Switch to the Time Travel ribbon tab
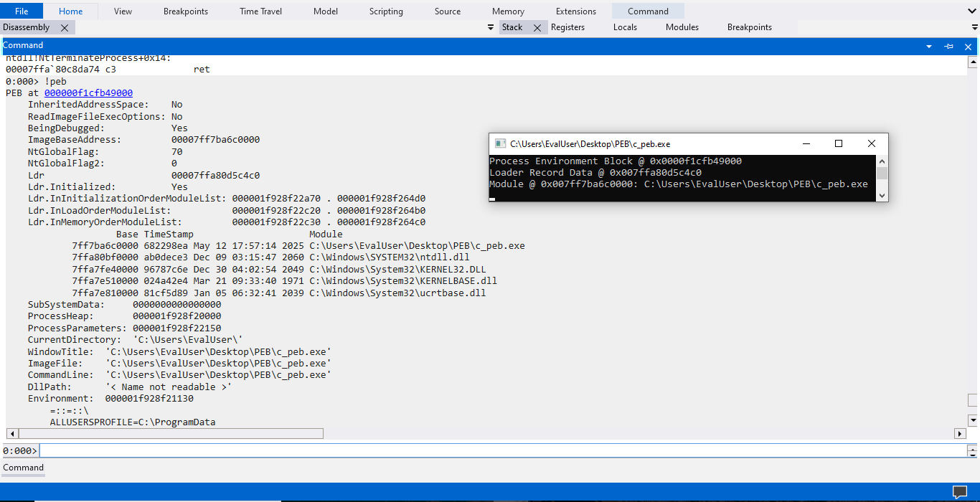This screenshot has height=502, width=980. coord(260,11)
